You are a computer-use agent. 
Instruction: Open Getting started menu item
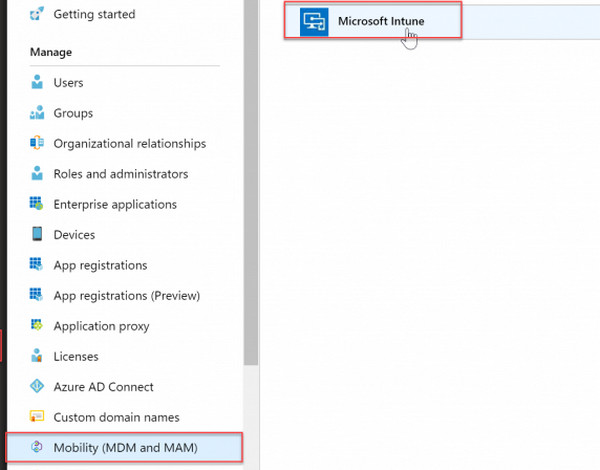(94, 14)
